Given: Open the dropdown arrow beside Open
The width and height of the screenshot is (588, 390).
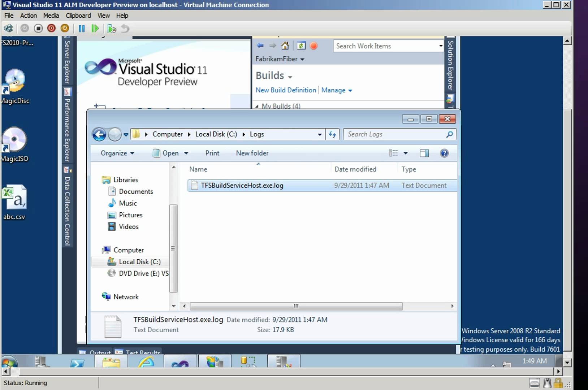Looking at the screenshot, I should [186, 153].
